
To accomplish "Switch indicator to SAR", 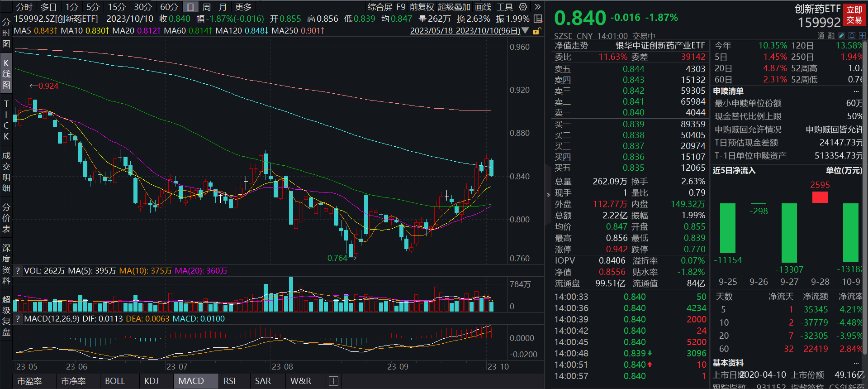I will click(x=263, y=381).
